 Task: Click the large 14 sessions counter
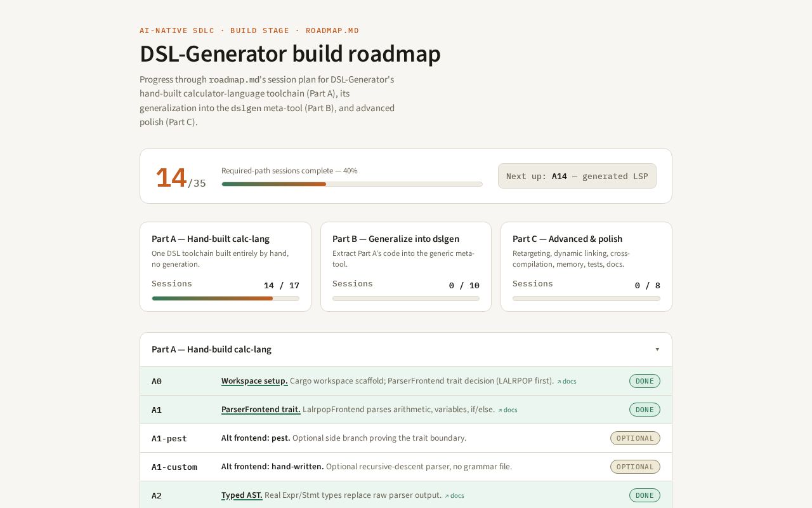pos(171,178)
